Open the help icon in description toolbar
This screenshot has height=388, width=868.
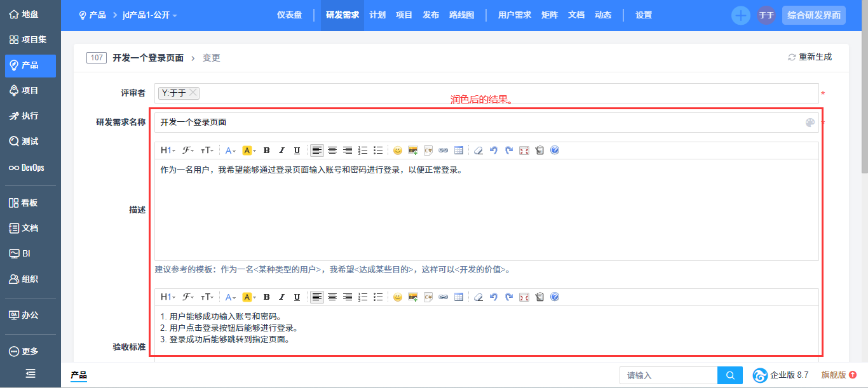(x=555, y=151)
